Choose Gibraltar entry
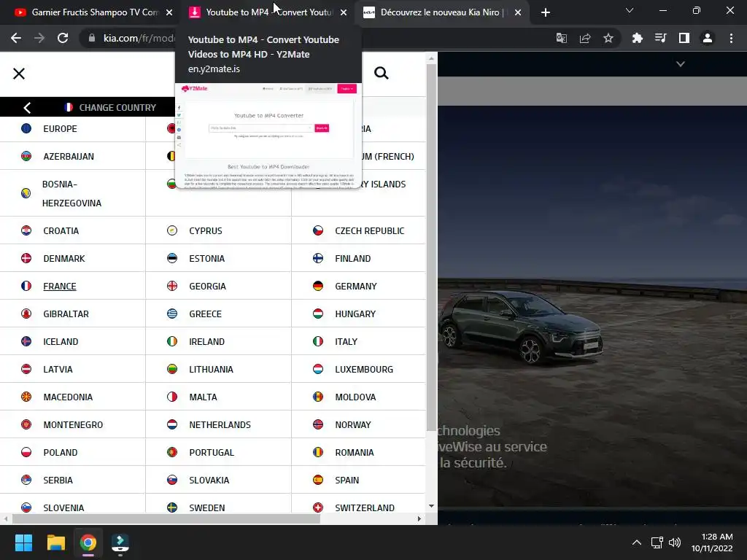Screen dimensions: 747x560 point(66,314)
